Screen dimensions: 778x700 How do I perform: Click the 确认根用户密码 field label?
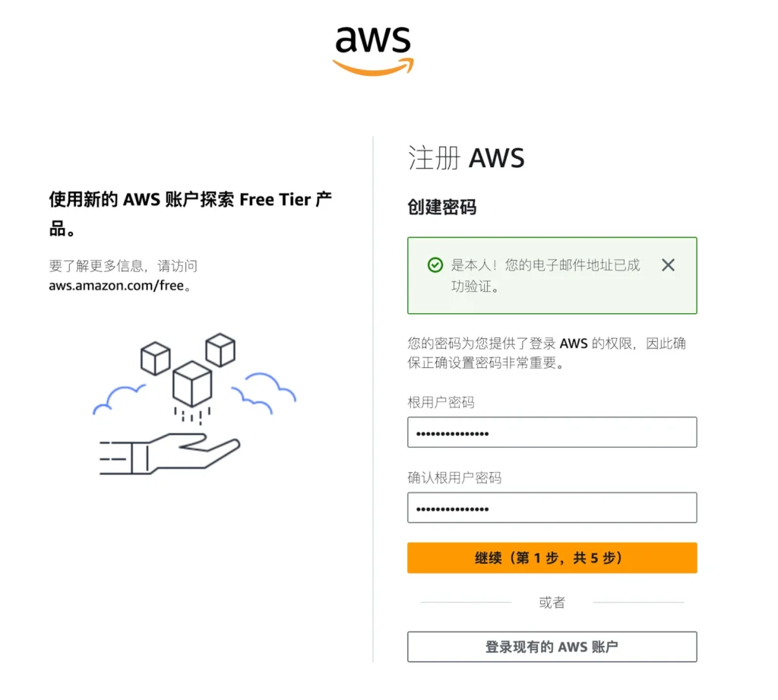[454, 477]
